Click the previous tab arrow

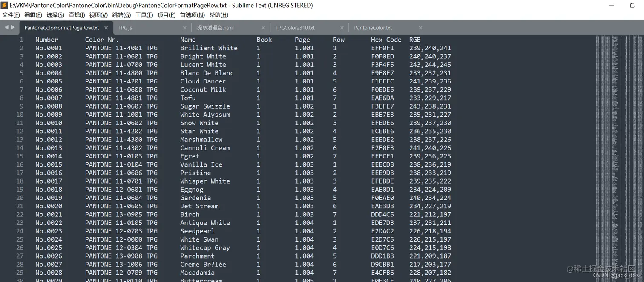(x=6, y=27)
